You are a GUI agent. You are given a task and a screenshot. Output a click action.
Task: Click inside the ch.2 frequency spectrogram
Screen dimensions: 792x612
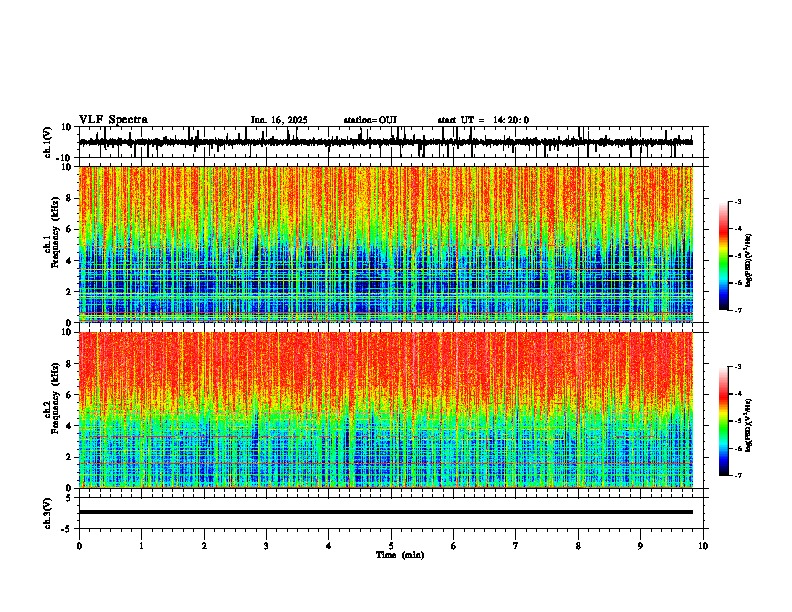pos(386,410)
